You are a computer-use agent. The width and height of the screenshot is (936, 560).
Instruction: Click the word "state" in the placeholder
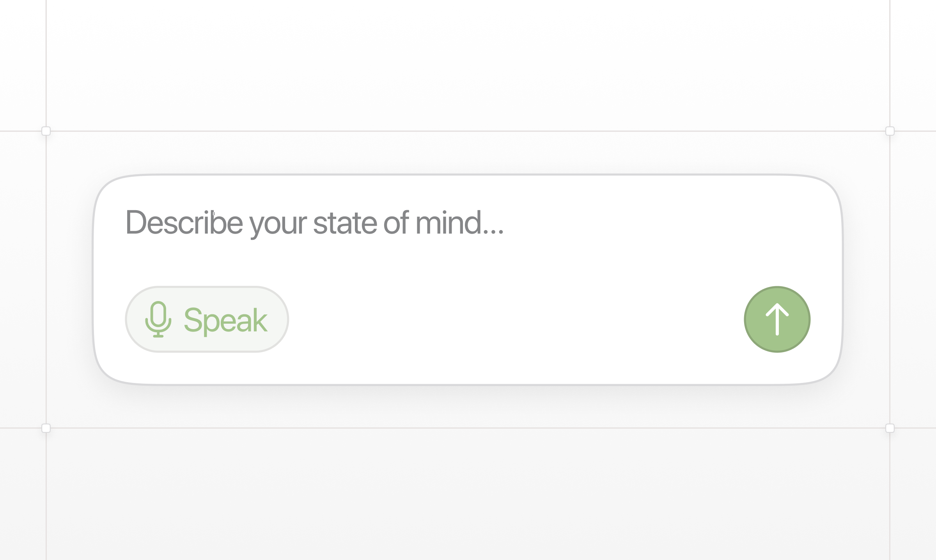point(345,223)
